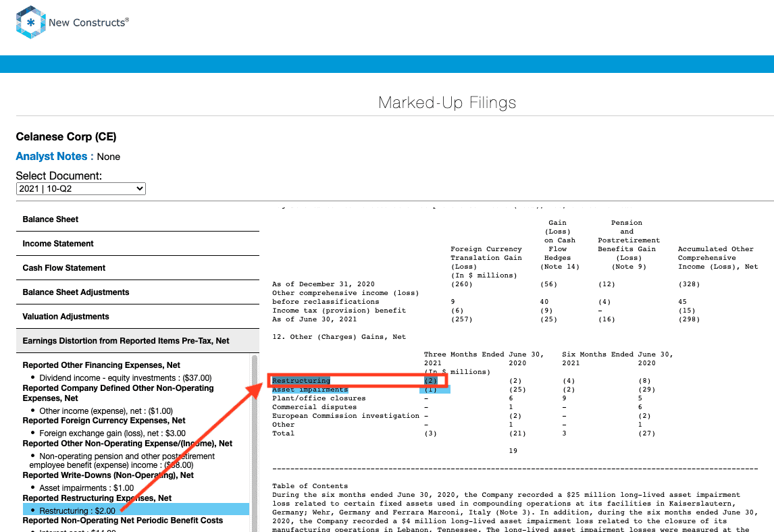
Task: Click the Three Months Ended June 30 column header
Action: 484,354
